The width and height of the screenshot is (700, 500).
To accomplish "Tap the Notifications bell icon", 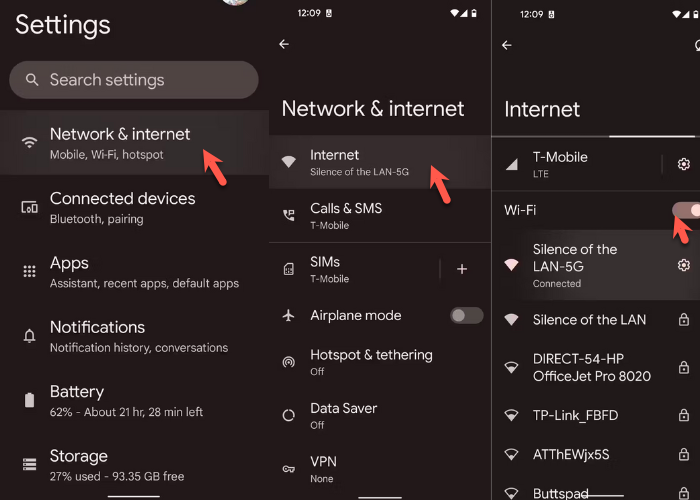I will click(x=29, y=335).
